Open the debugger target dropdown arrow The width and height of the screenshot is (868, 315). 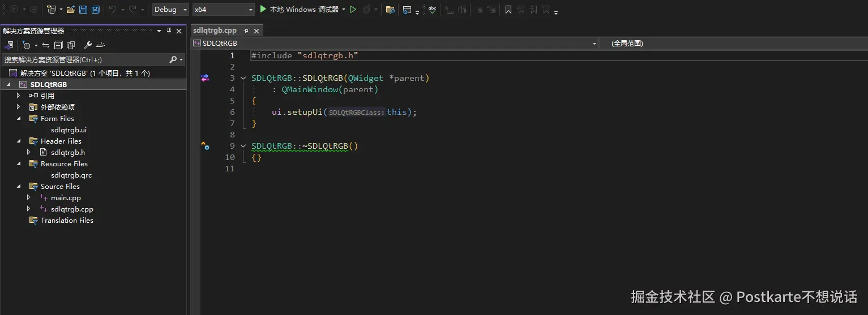coord(344,10)
